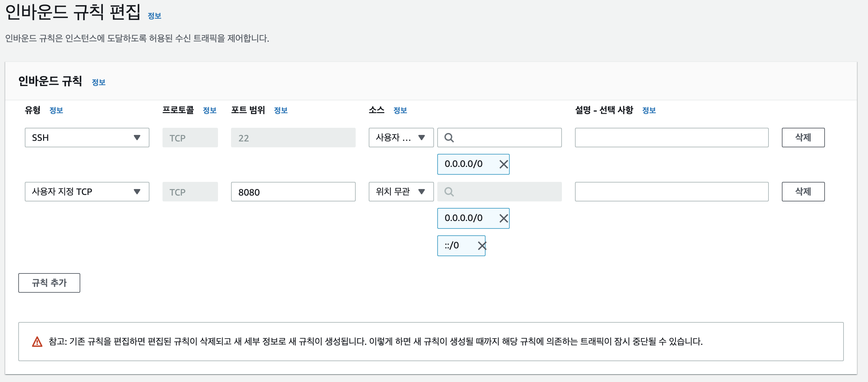Expand the 위치 무관 source dropdown
868x382 pixels.
click(x=401, y=192)
